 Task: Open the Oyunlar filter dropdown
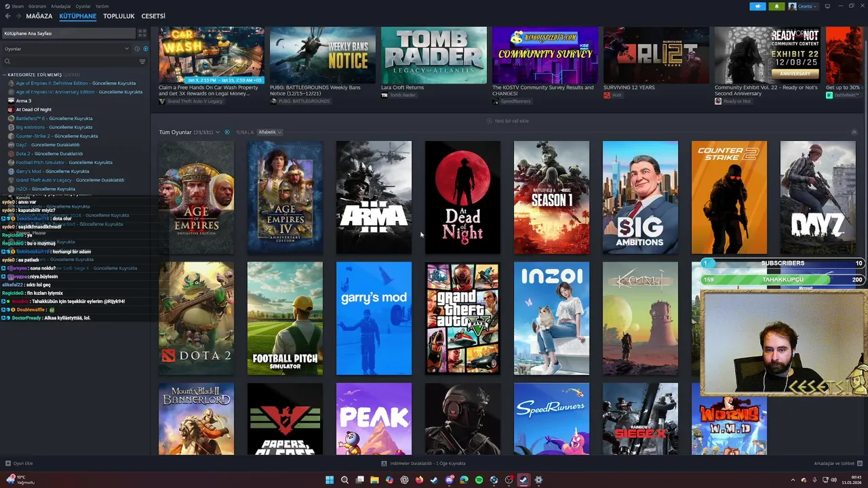click(x=66, y=49)
